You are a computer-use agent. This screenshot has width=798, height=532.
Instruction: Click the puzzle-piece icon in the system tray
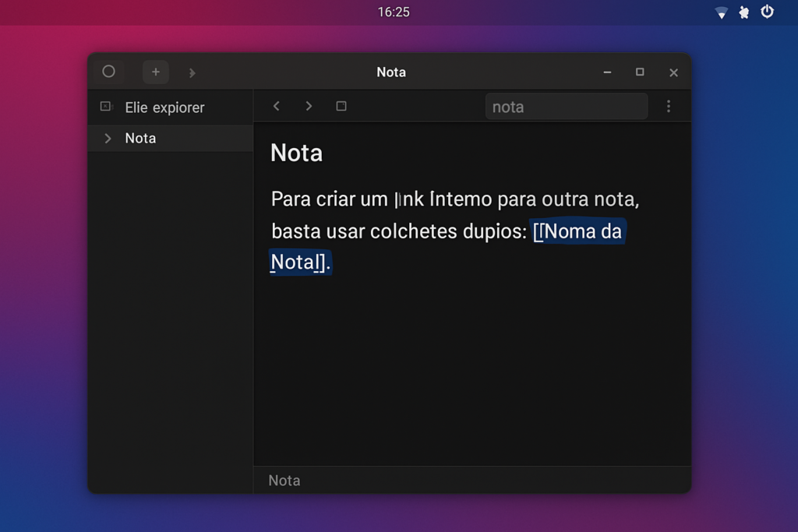[744, 12]
